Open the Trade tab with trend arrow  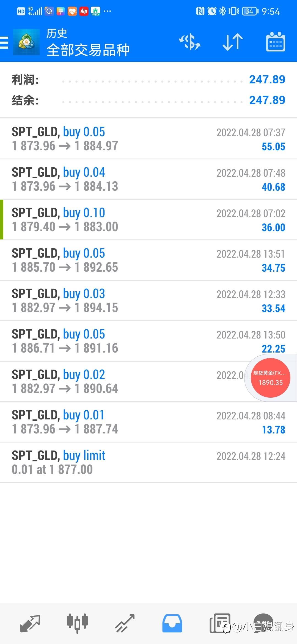pos(125,623)
